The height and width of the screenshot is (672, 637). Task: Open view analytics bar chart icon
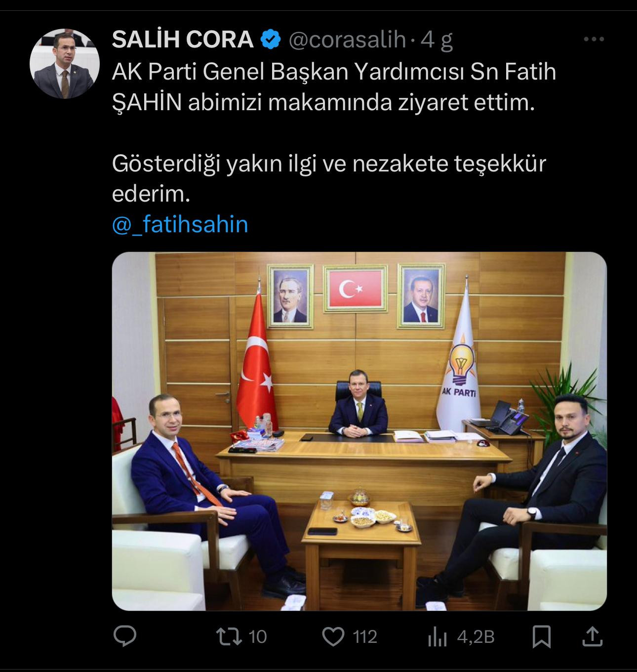coord(437,637)
